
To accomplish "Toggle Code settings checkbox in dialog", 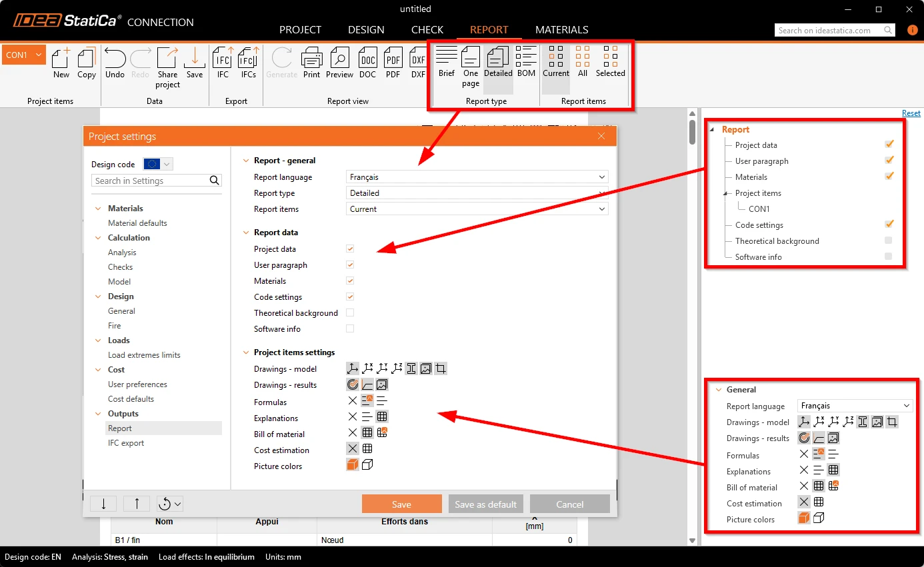I will [350, 296].
